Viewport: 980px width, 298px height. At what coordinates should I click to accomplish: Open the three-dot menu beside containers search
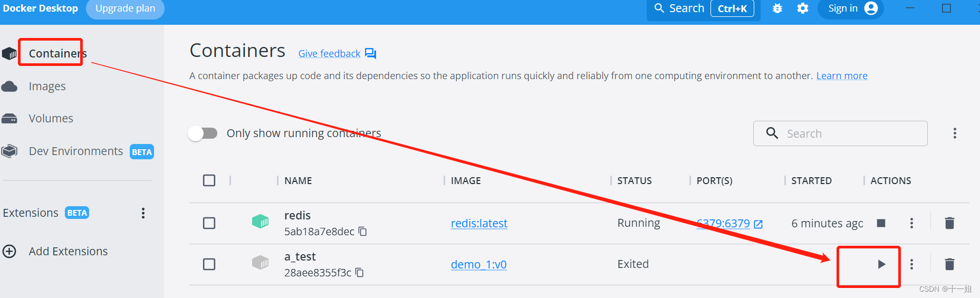coord(955,133)
